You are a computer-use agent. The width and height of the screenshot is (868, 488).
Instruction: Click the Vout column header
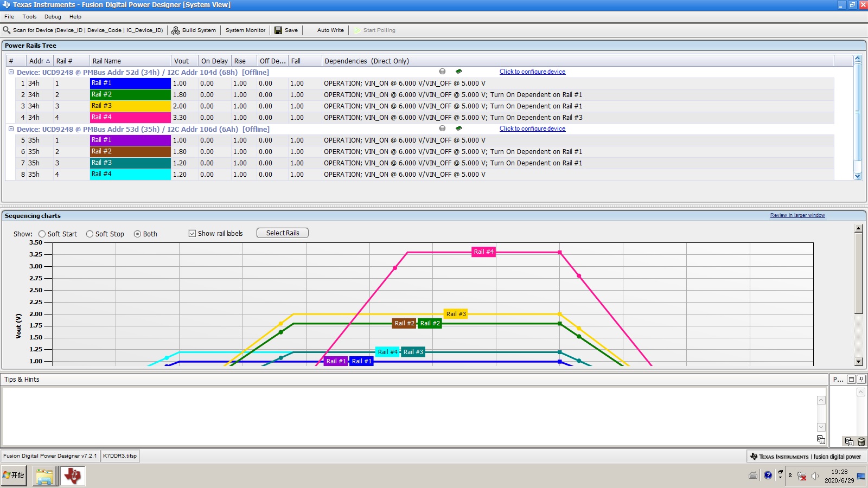(x=184, y=61)
